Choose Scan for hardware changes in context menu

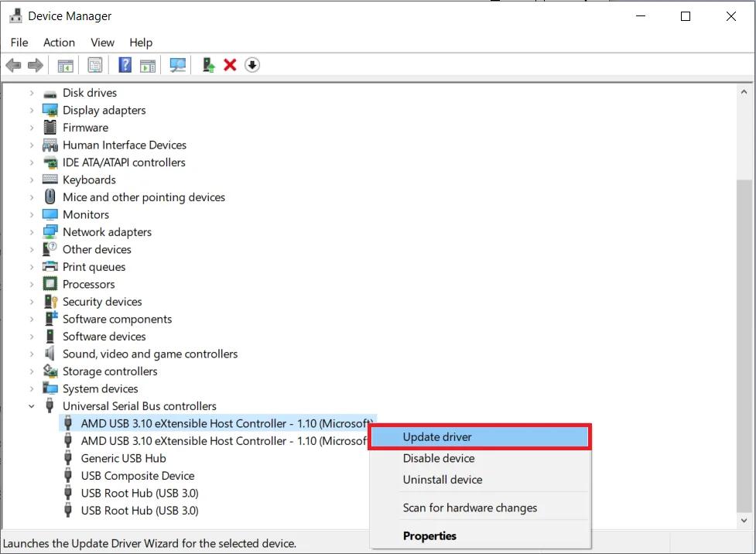coord(480,508)
